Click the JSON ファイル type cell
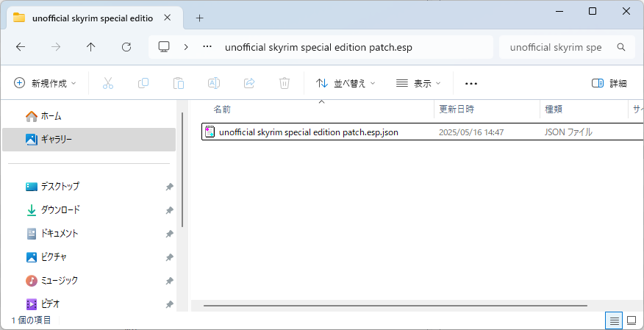This screenshot has height=330, width=644. pos(568,132)
